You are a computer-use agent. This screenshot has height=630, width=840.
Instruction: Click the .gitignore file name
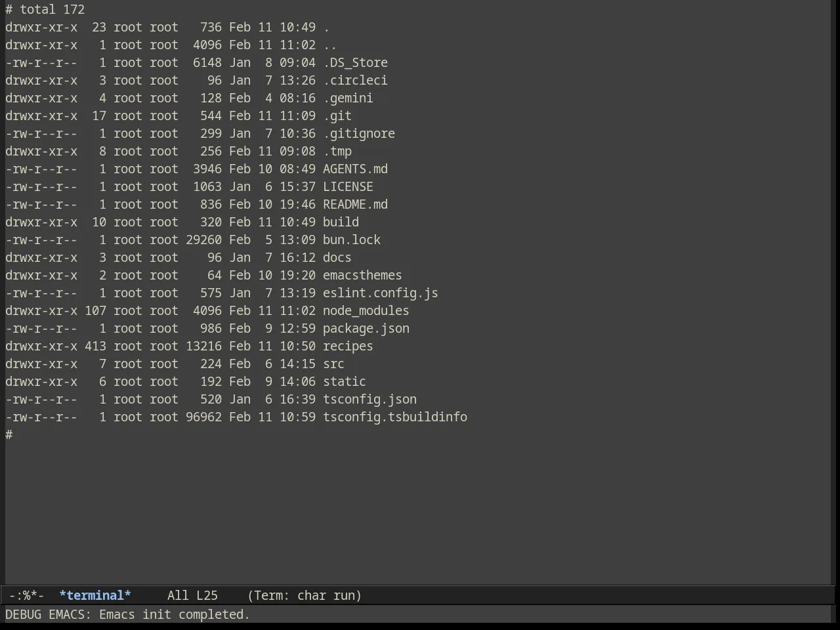point(359,133)
